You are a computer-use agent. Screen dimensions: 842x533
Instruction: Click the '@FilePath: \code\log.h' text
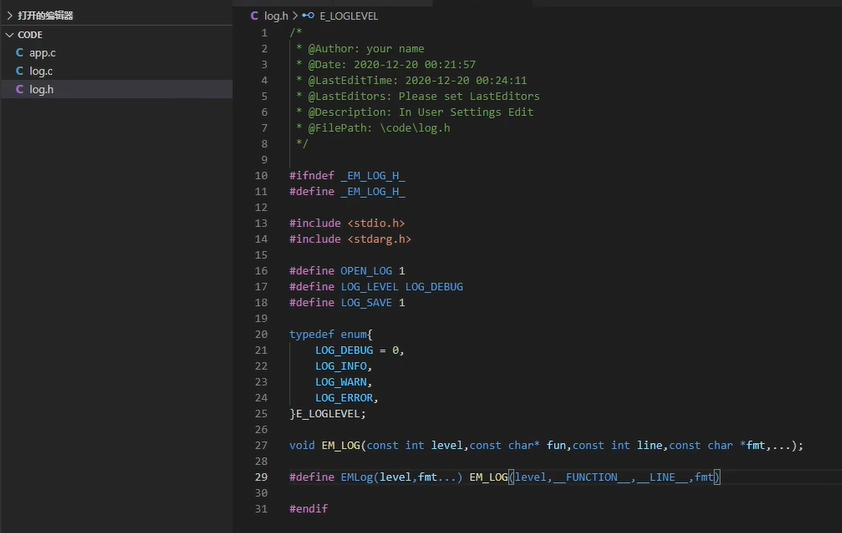[379, 128]
